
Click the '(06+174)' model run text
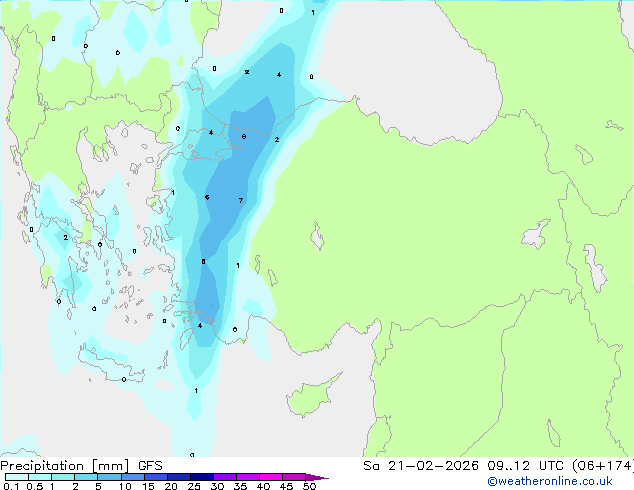point(602,466)
